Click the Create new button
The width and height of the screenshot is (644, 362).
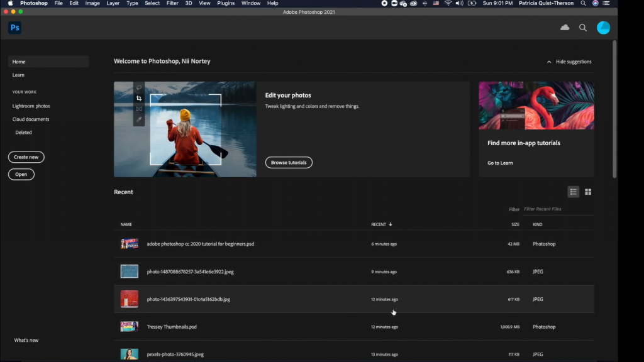coord(26,157)
